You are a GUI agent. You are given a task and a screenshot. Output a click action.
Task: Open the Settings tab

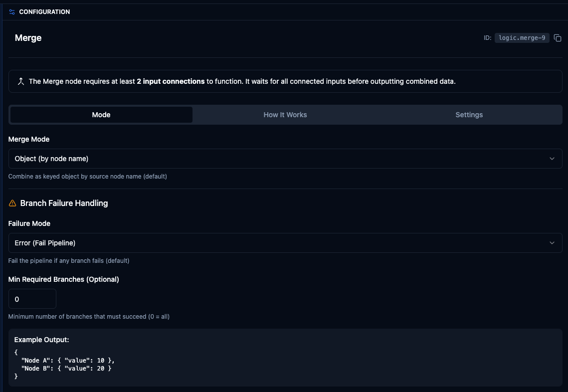(x=469, y=115)
